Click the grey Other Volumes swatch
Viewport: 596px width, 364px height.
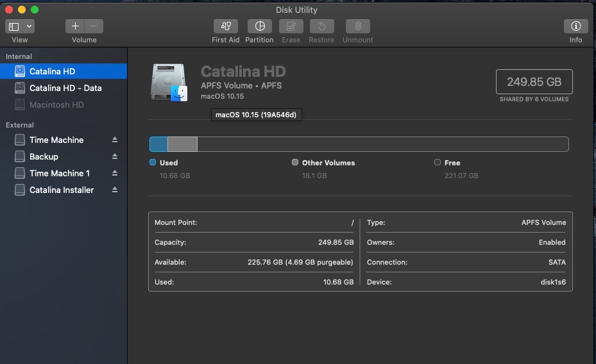(295, 162)
